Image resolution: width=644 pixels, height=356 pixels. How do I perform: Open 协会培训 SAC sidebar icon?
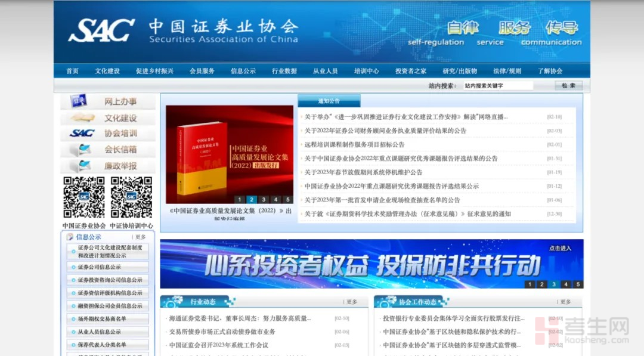pyautogui.click(x=82, y=133)
